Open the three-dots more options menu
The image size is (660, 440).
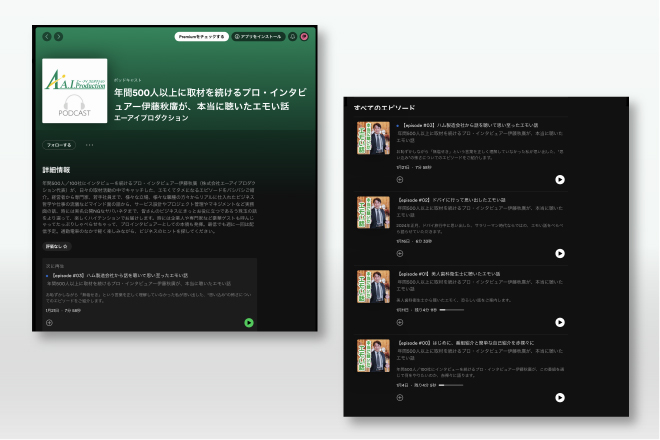[89, 145]
